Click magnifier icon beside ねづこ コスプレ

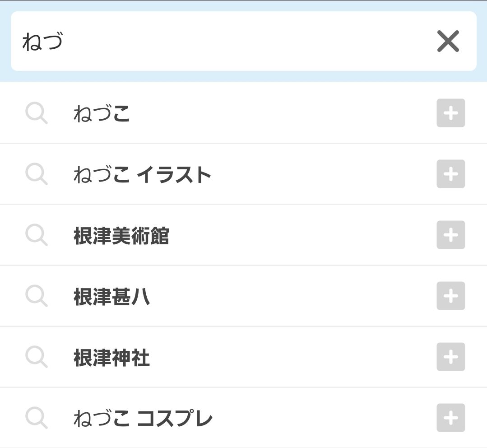[x=37, y=418]
